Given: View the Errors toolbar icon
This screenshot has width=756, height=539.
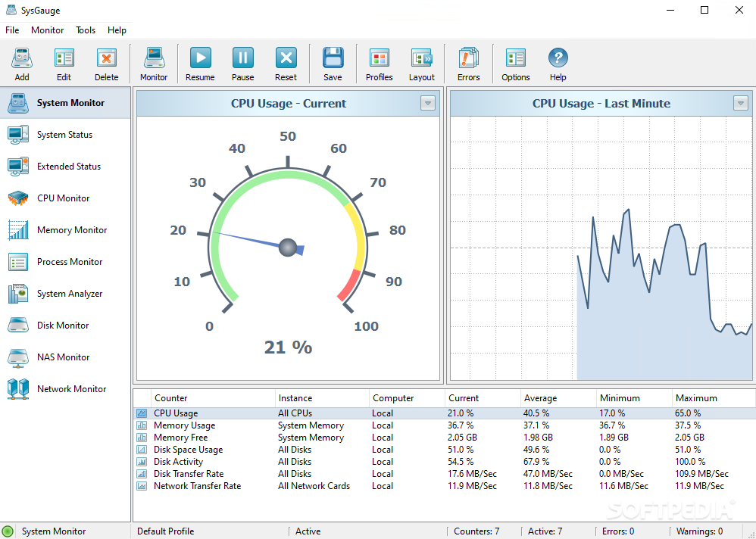Looking at the screenshot, I should pyautogui.click(x=468, y=64).
